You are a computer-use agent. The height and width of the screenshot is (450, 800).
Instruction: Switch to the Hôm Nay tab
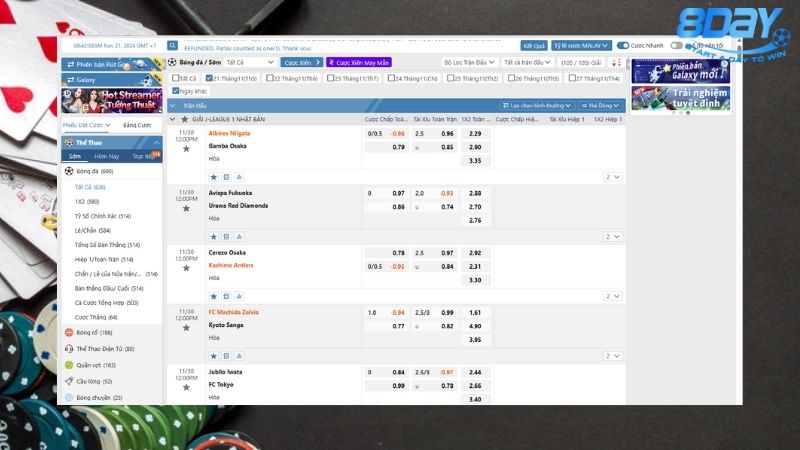(x=107, y=157)
